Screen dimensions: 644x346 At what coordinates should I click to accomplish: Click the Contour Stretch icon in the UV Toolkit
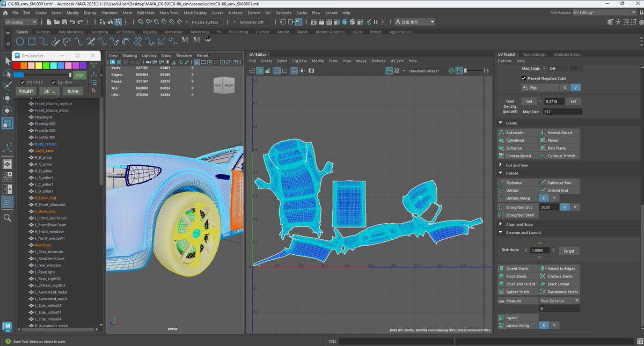[x=543, y=156]
